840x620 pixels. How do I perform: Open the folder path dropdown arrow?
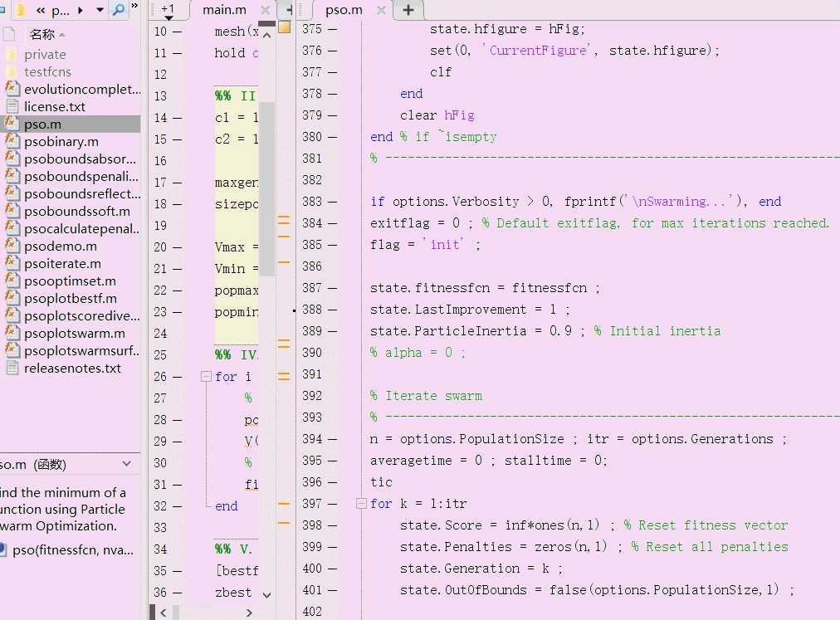click(x=100, y=10)
